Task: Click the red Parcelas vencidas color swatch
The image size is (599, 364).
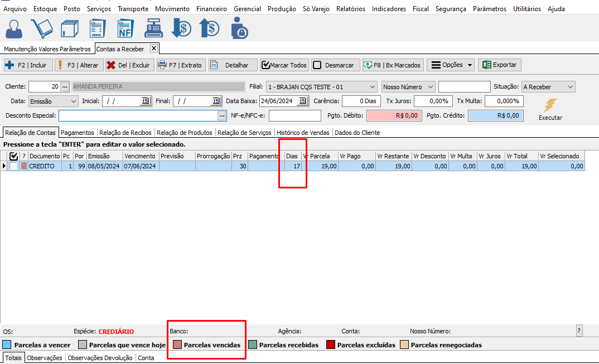Action: (177, 345)
